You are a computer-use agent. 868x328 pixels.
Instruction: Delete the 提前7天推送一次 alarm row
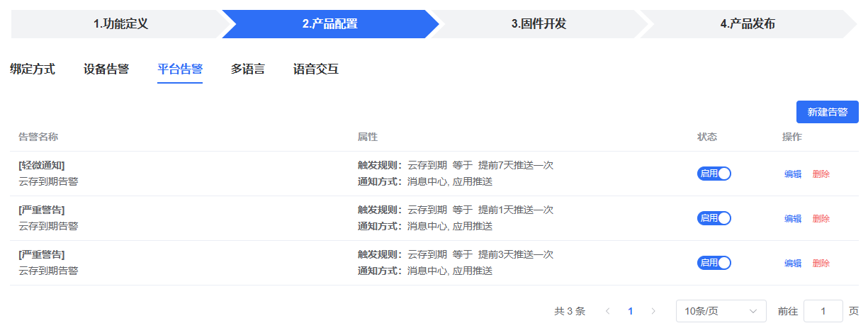click(x=821, y=174)
